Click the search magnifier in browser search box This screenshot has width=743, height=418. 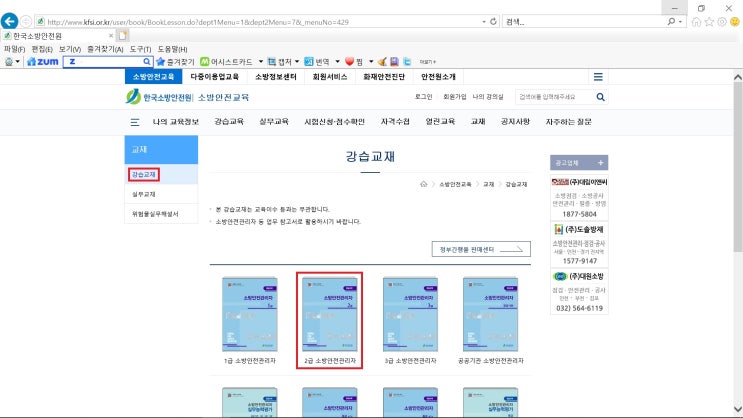671,22
